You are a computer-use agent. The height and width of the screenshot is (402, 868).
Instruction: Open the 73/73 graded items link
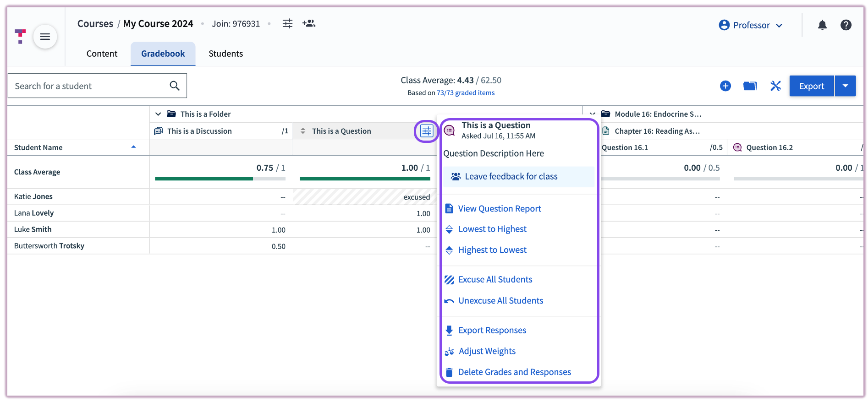pyautogui.click(x=466, y=93)
